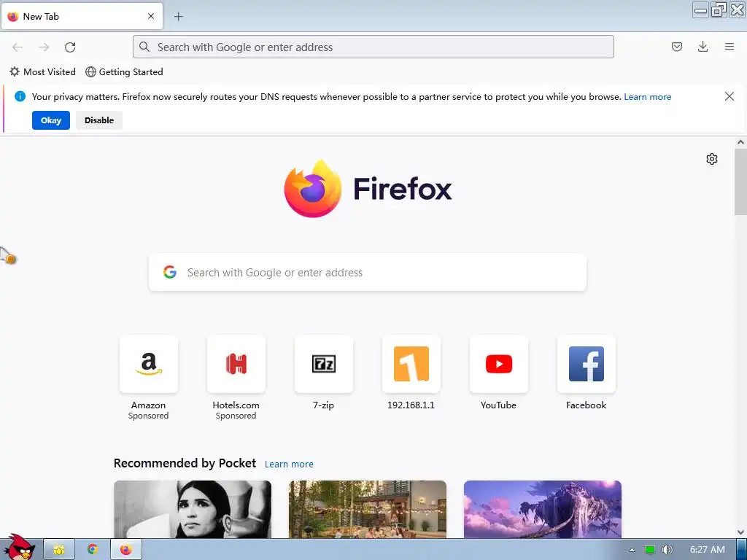Show hidden tray icons arrow
This screenshot has width=747, height=560.
click(632, 550)
